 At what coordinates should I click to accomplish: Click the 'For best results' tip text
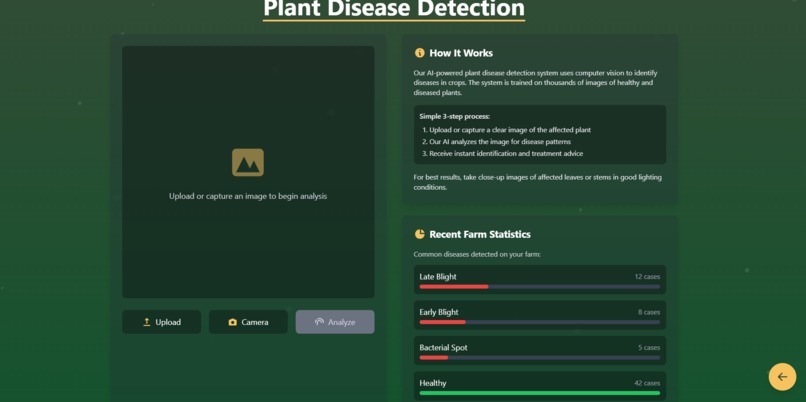pos(538,182)
